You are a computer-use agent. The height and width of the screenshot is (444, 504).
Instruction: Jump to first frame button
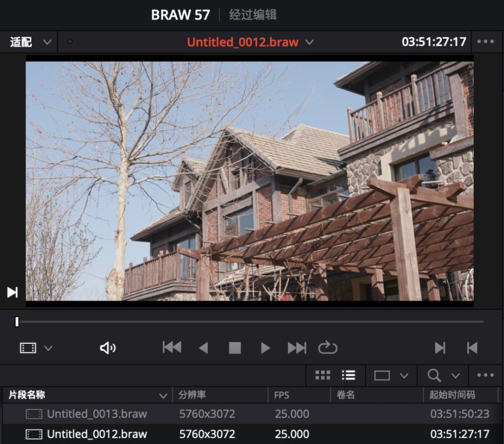tap(172, 348)
